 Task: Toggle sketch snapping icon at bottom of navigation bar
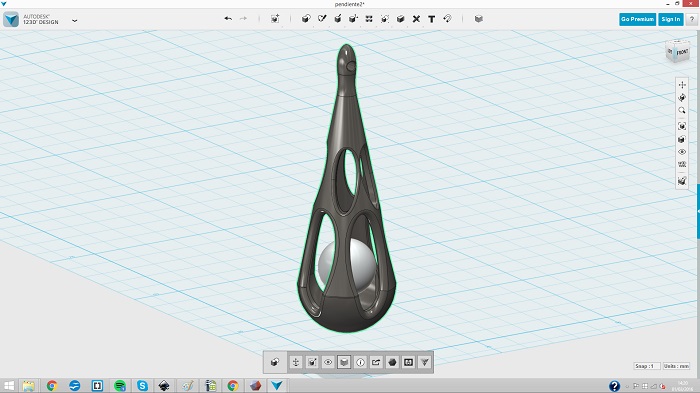tap(682, 180)
